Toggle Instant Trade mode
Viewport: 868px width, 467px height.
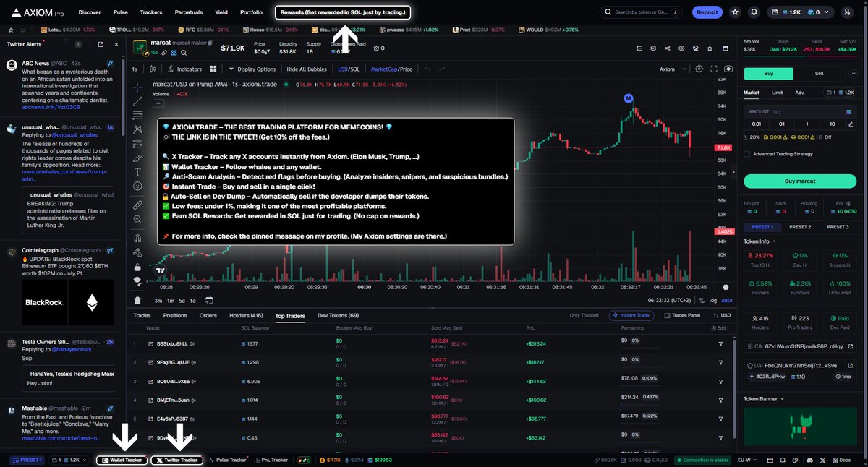tap(633, 315)
